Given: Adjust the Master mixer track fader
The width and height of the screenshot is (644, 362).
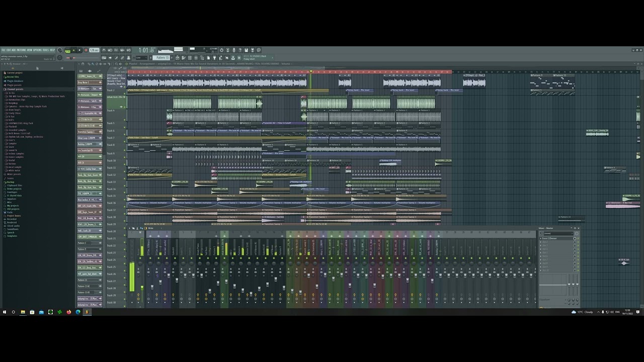Looking at the screenshot, I should 142,289.
